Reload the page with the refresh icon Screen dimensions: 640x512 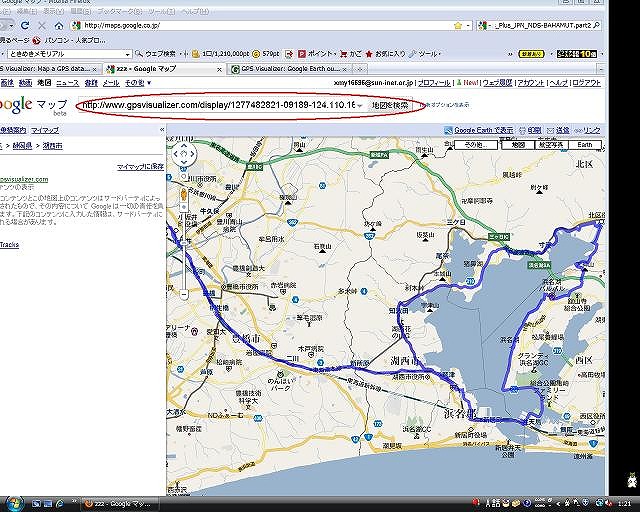pyautogui.click(x=25, y=26)
